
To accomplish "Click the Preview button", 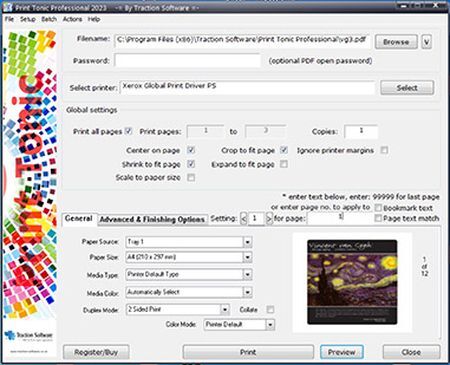I will [x=342, y=352].
